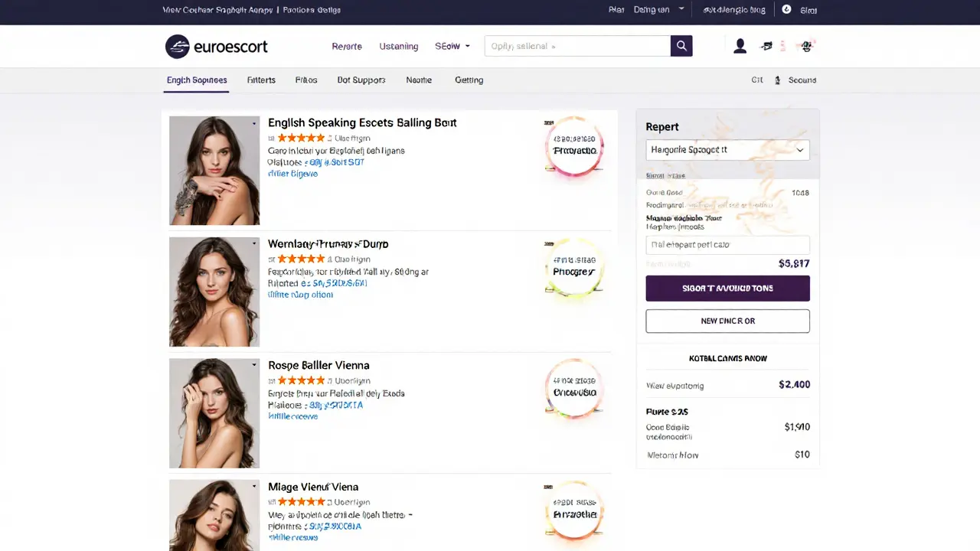
Task: Open the Ustaning menu item
Action: point(398,46)
